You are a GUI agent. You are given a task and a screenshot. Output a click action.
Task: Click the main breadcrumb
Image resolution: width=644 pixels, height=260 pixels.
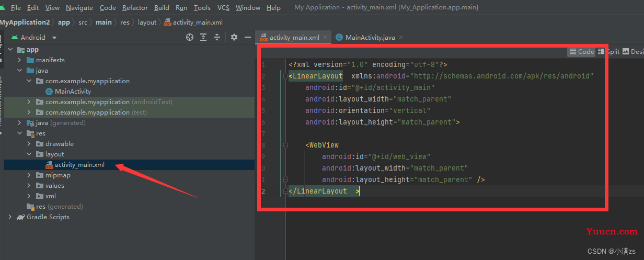[x=103, y=22]
